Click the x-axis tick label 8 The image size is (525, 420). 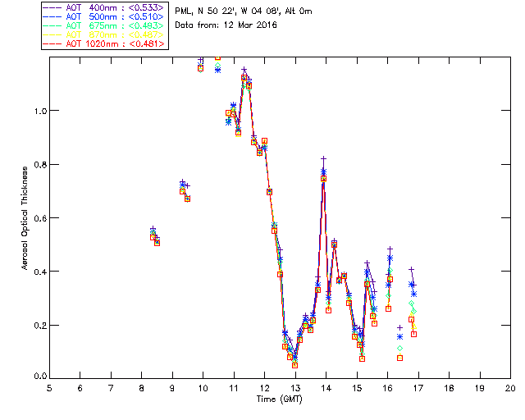(142, 388)
